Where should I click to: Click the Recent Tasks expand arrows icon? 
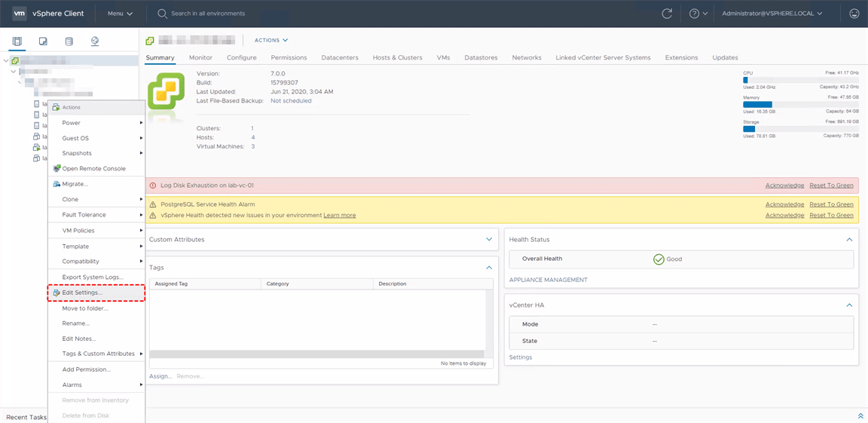click(x=860, y=416)
